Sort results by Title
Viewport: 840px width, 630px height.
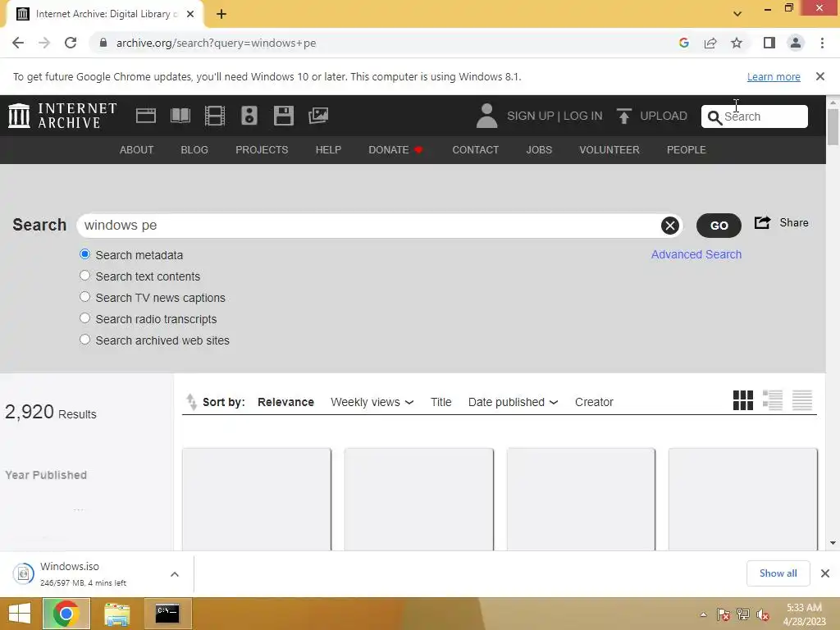pyautogui.click(x=441, y=402)
